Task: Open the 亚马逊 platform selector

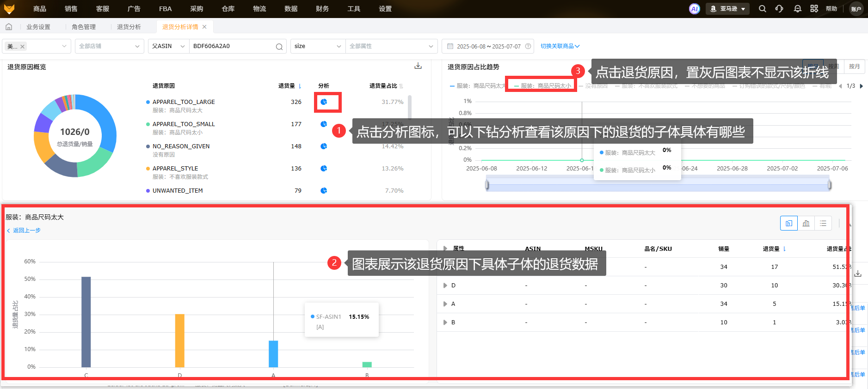Action: [x=727, y=9]
